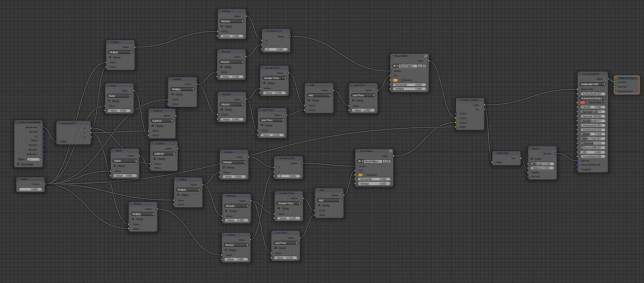This screenshot has height=283, width=644.
Task: Click user count 2 on bottom FloorPattern node
Action: point(385,161)
